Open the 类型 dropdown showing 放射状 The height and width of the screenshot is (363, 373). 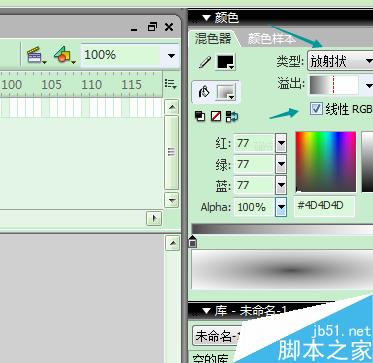tap(340, 61)
